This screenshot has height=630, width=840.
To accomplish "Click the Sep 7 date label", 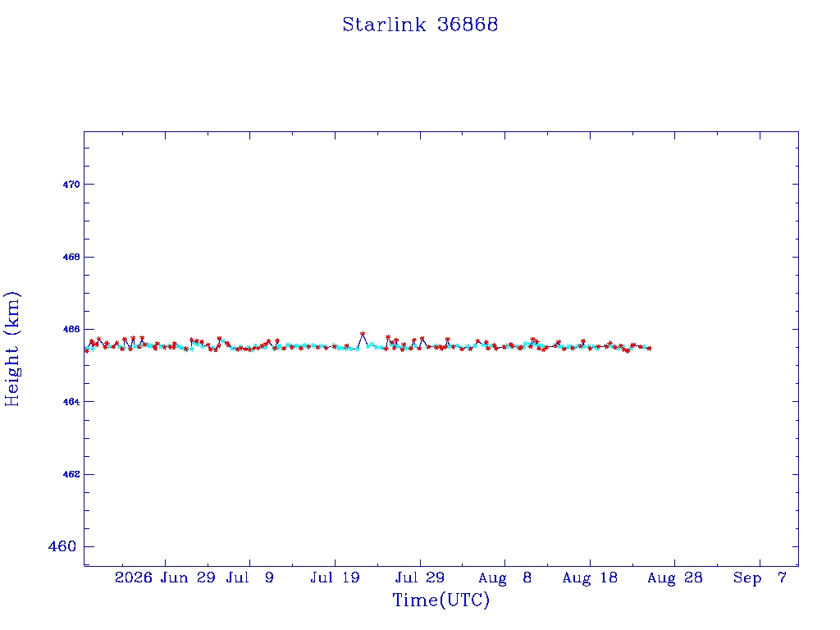I will click(x=760, y=577).
